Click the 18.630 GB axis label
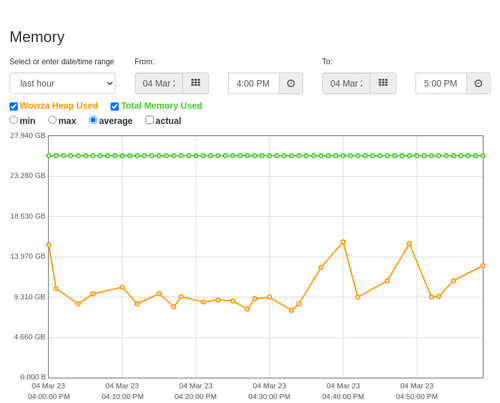 28,216
